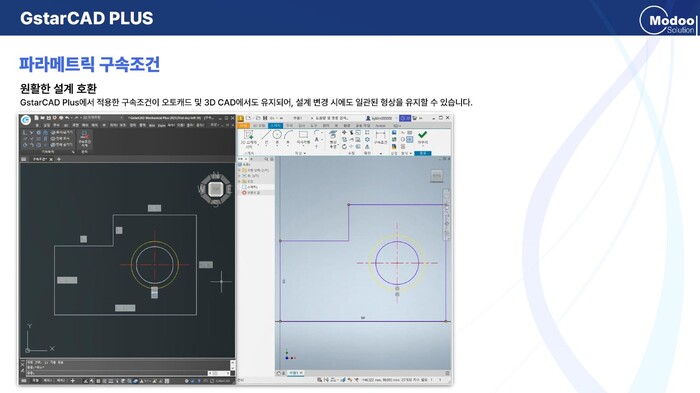The width and height of the screenshot is (700, 393).
Task: Expand the Create panel dropdown arrow in Inventor
Action: [305, 153]
